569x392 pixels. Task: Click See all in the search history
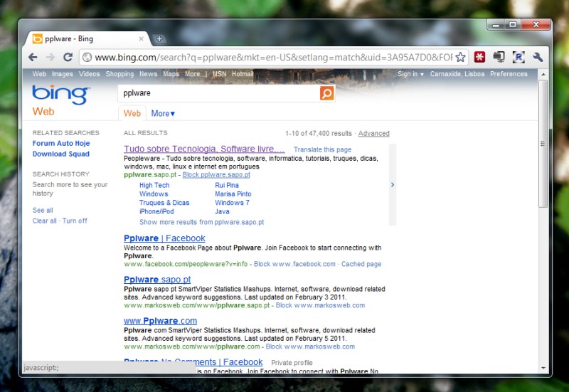pyautogui.click(x=43, y=210)
